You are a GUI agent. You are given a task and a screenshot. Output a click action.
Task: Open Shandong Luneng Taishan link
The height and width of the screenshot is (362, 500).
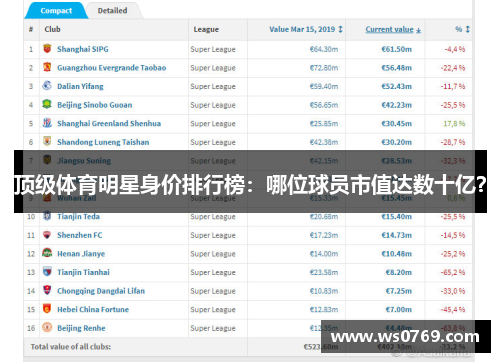[103, 142]
